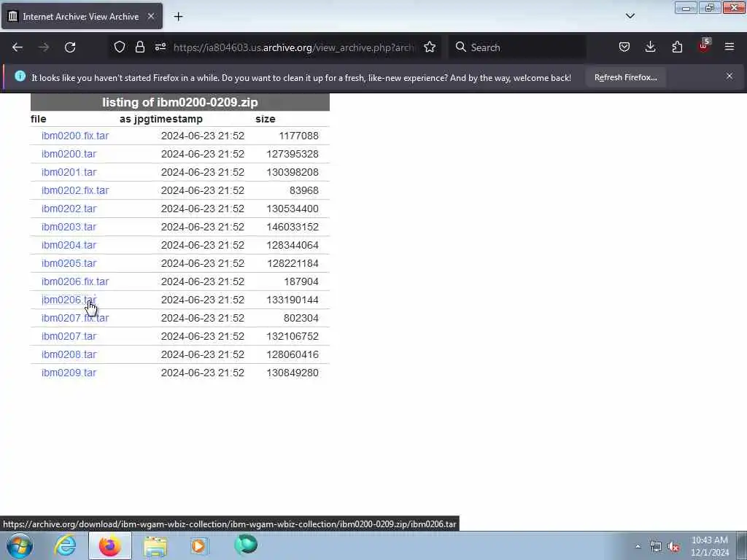Open the Extensions puzzle icon
Image resolution: width=747 pixels, height=560 pixels.
pyautogui.click(x=677, y=47)
